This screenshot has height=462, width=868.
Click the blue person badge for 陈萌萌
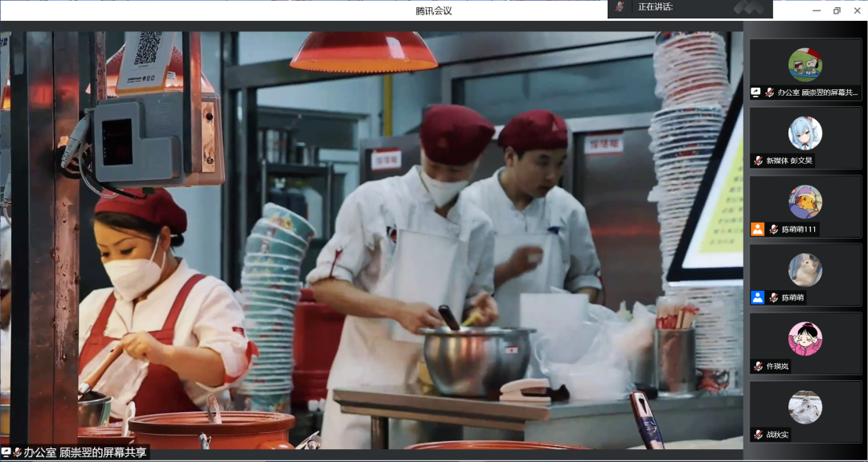coord(757,297)
